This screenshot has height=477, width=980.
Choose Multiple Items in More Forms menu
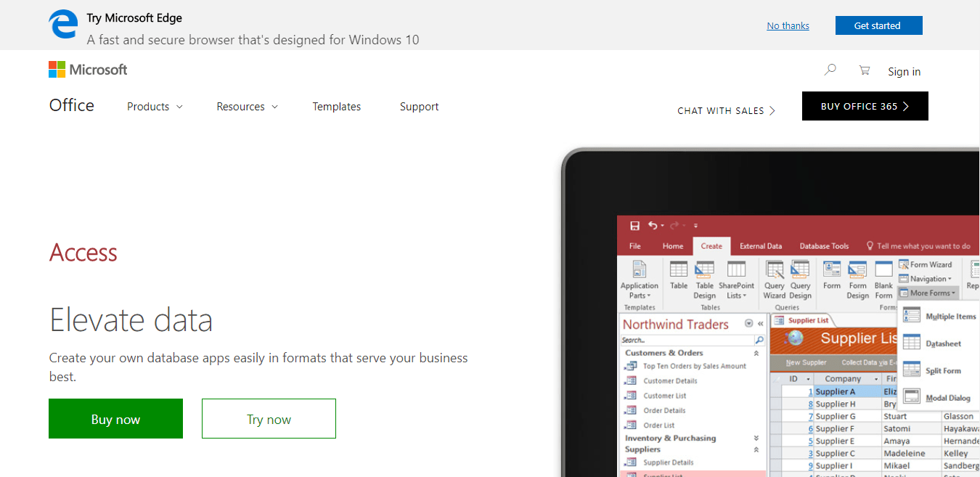pos(940,317)
